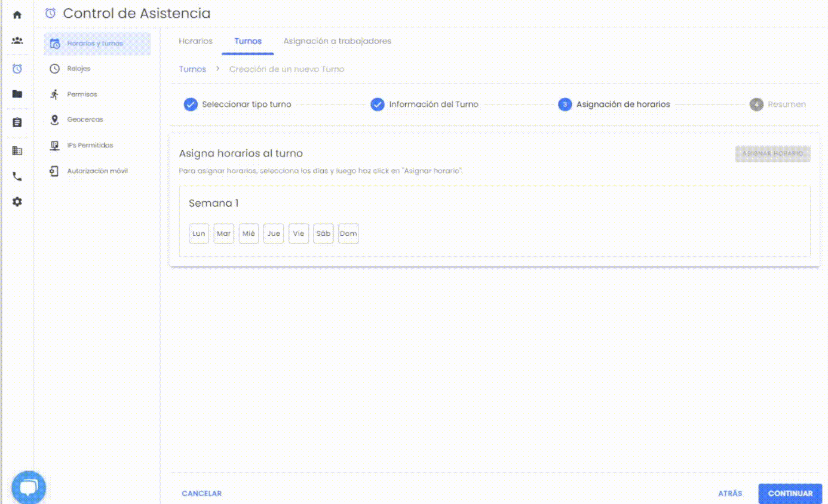The height and width of the screenshot is (504, 828).
Task: Click the home icon in left rail
Action: pos(17,15)
